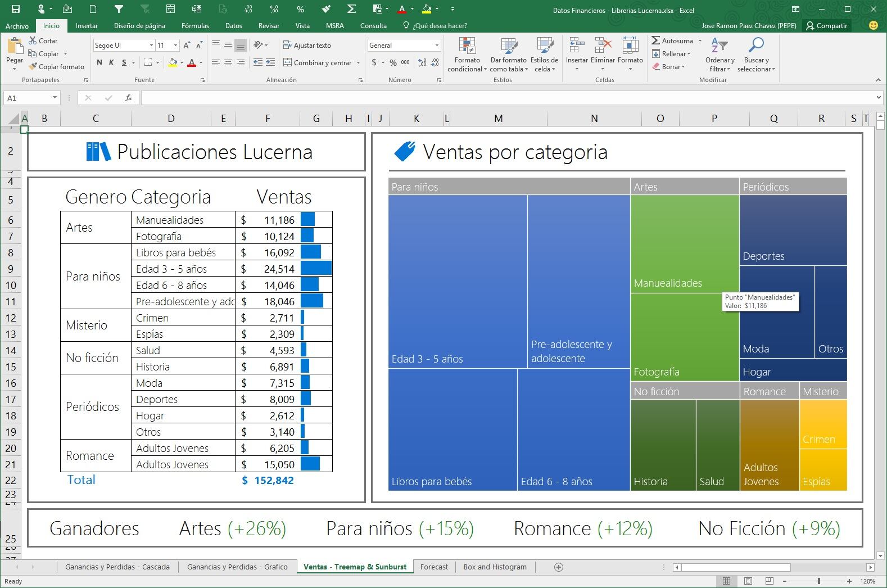Click the text orientation icon
The width and height of the screenshot is (887, 588).
tap(259, 46)
